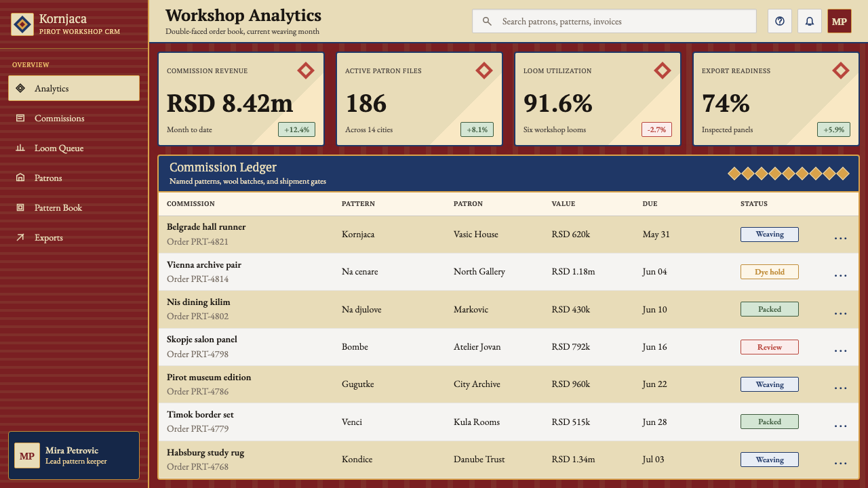The image size is (868, 488).
Task: Click the Loom Queue chart icon
Action: pos(20,148)
